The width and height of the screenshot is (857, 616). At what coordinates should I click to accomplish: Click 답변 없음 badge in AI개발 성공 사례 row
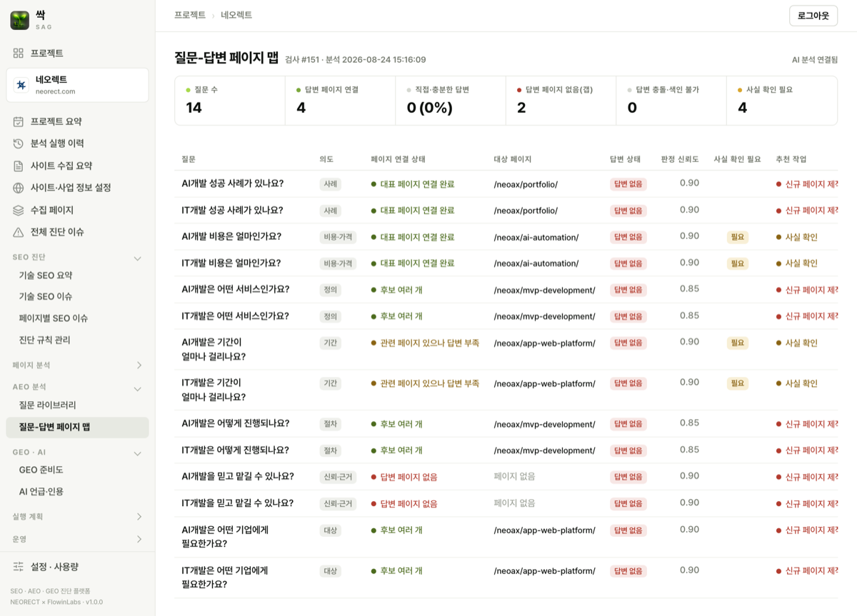628,184
